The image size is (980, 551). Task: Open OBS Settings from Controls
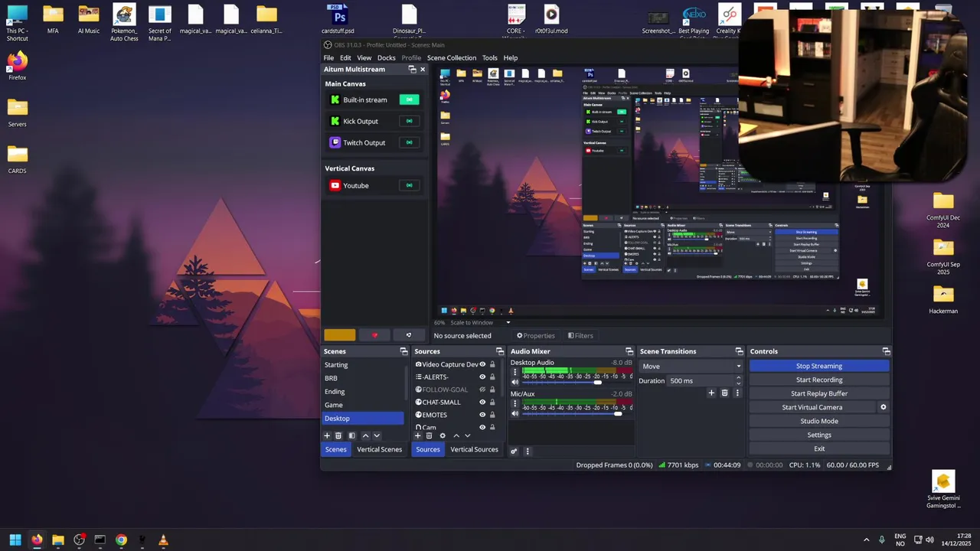818,435
